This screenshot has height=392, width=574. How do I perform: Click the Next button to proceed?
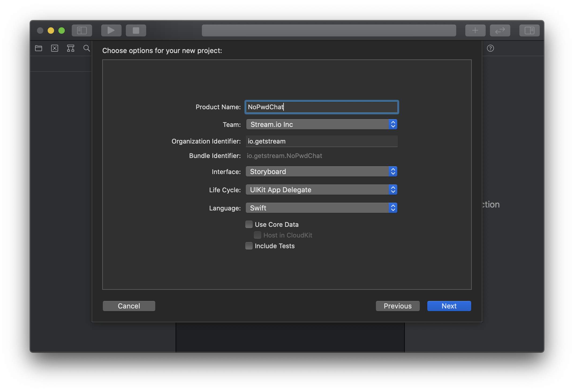pyautogui.click(x=449, y=306)
